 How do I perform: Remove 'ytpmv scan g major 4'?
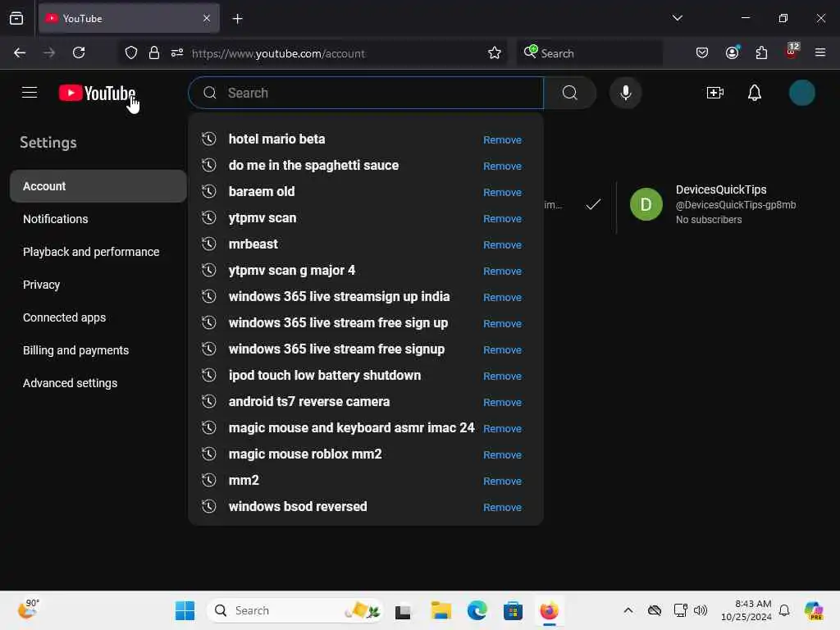(x=502, y=271)
